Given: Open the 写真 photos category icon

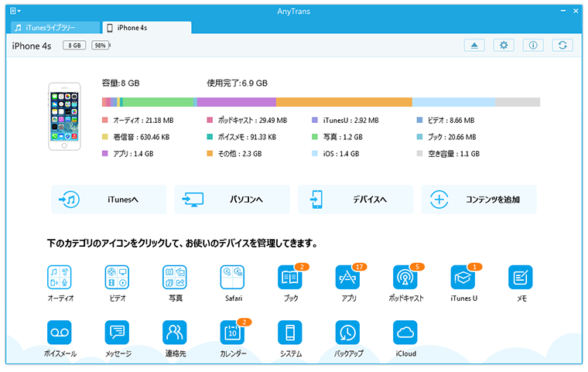Looking at the screenshot, I should tap(175, 277).
